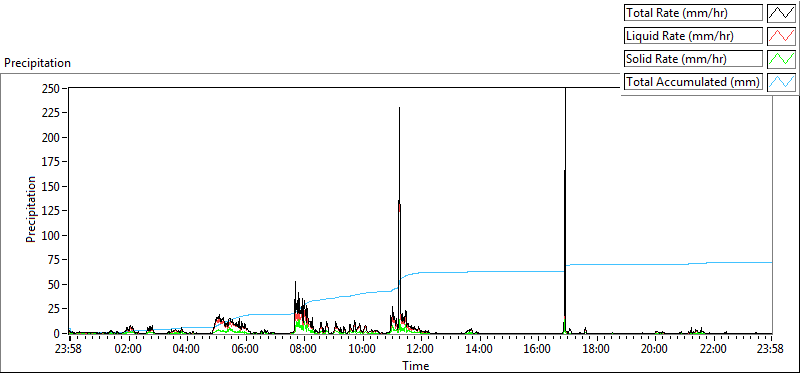
Task: Click the Total Accumulated blue plot icon
Action: pyautogui.click(x=782, y=81)
